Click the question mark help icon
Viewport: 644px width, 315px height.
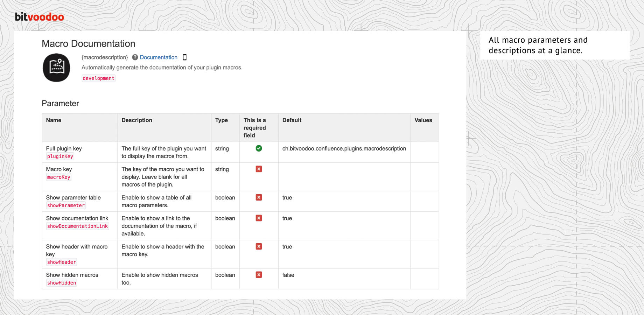tap(135, 57)
